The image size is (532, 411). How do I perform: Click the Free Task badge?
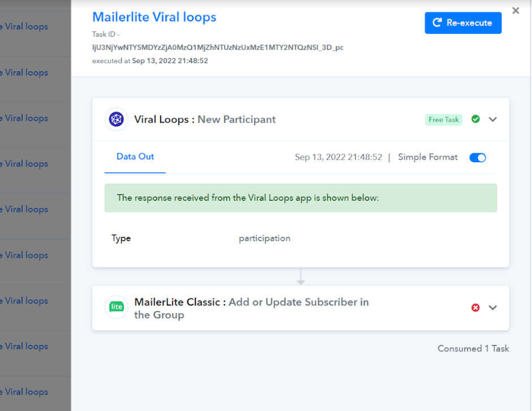tap(444, 120)
